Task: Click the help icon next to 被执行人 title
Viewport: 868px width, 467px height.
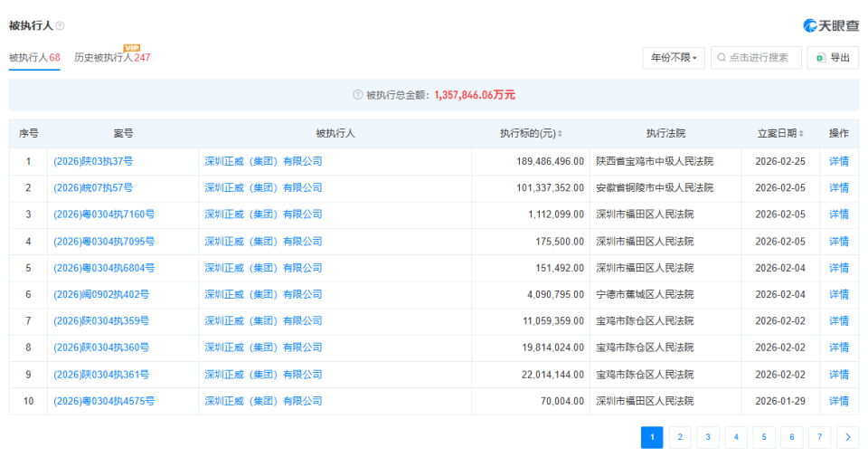Action: [x=60, y=26]
